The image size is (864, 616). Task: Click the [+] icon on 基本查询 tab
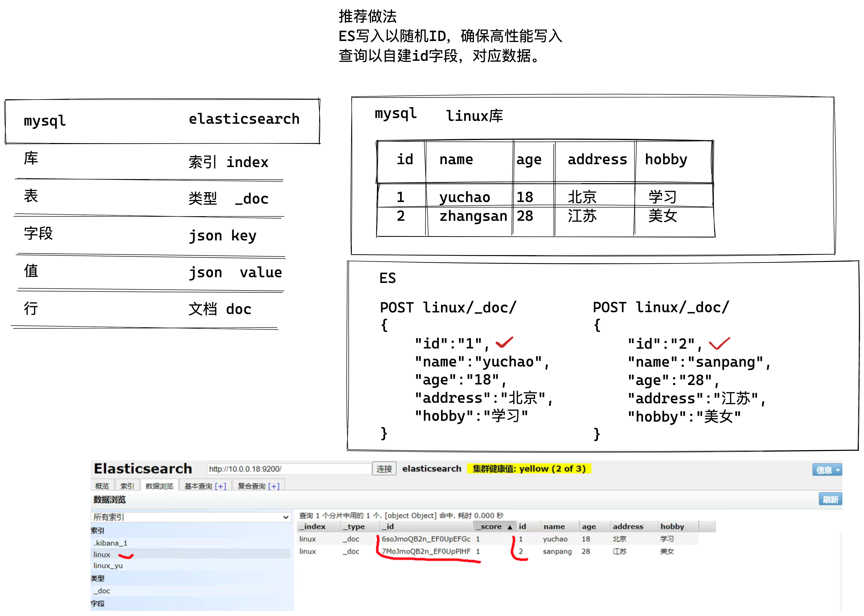(x=220, y=486)
